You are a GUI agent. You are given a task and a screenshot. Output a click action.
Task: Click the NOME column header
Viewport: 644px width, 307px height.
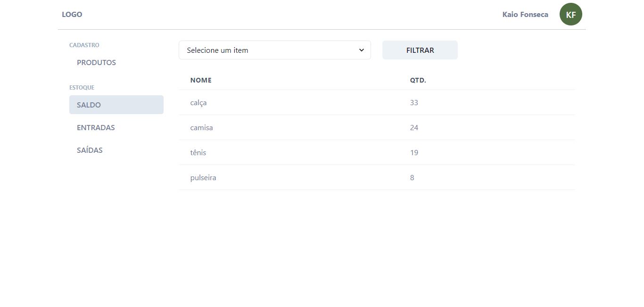click(x=201, y=80)
